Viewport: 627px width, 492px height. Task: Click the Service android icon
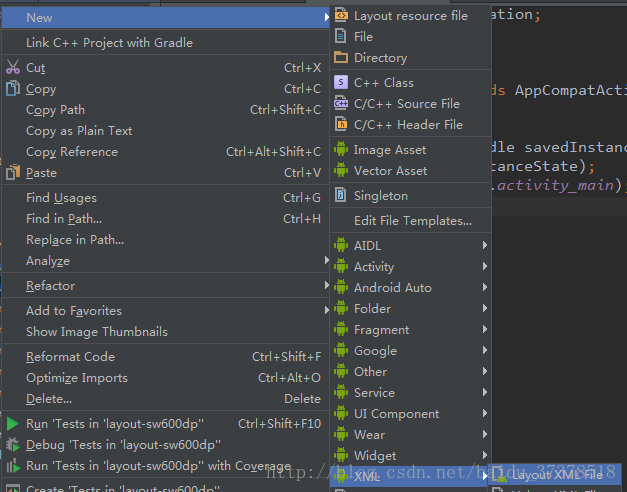pos(341,392)
